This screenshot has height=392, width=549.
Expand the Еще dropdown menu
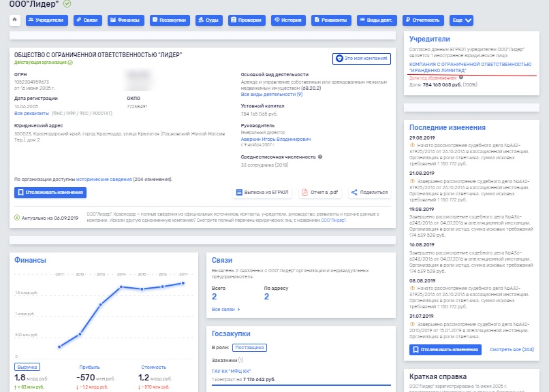[x=461, y=20]
